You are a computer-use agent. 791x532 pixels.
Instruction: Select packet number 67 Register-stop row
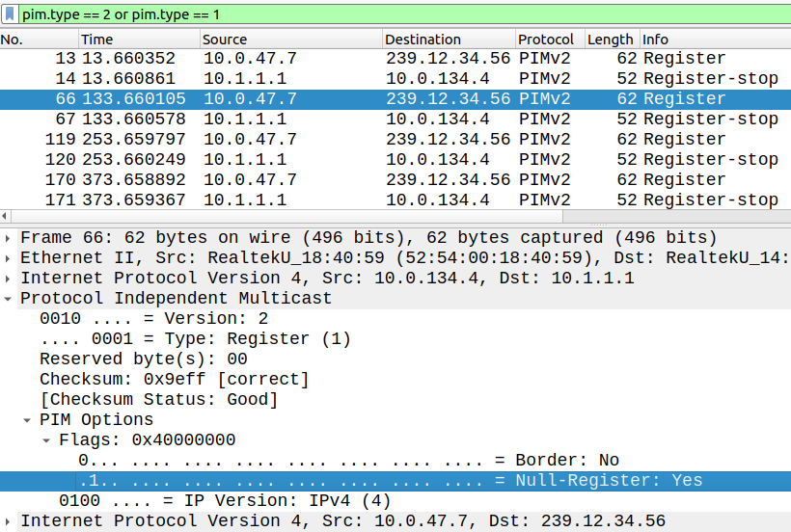[395, 119]
